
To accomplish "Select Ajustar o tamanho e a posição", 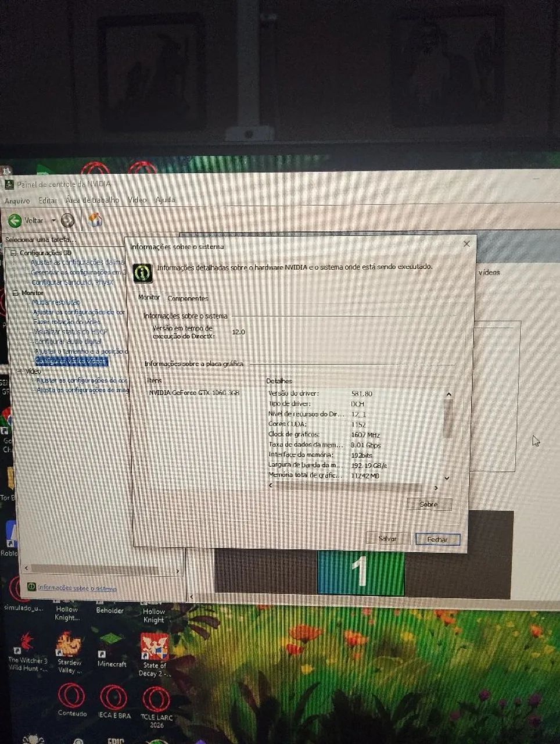I will (x=81, y=352).
